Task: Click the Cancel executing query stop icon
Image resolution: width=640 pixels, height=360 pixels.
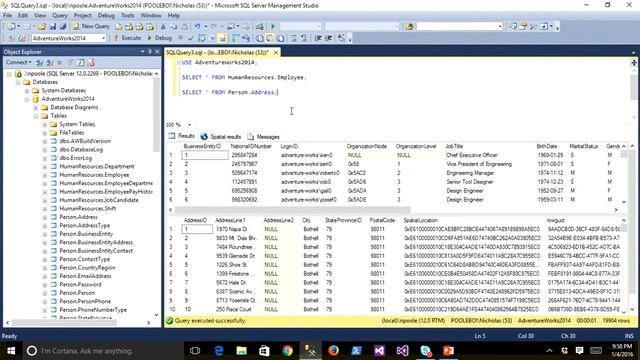Action: [x=181, y=38]
